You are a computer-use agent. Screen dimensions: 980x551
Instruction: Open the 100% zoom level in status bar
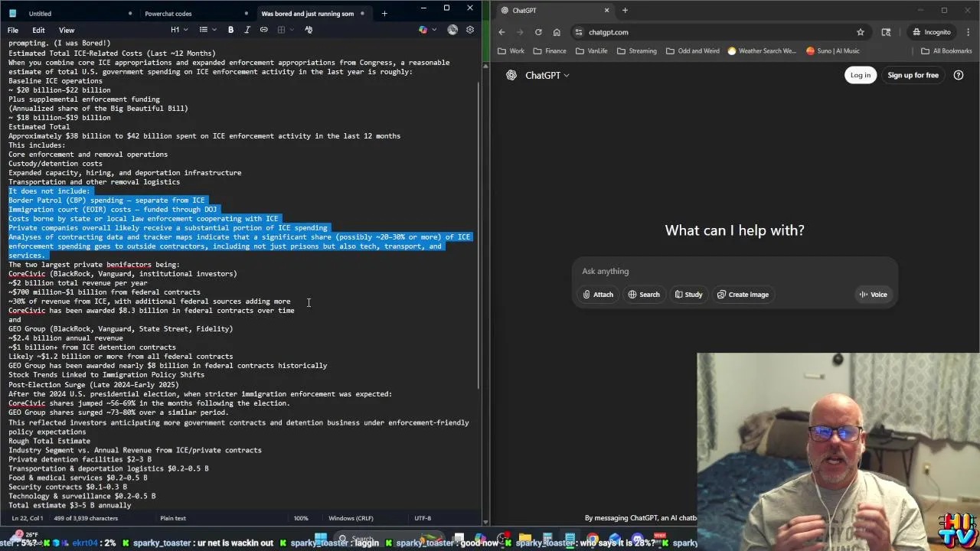[x=301, y=518]
